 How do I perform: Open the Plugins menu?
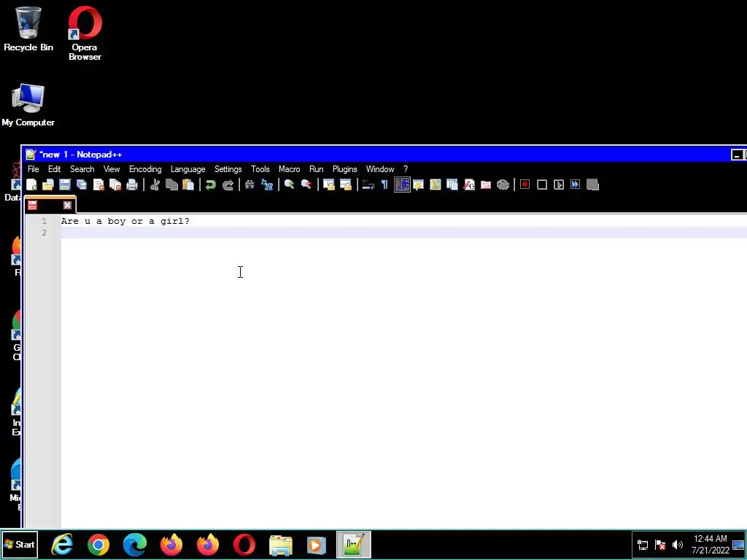[344, 169]
